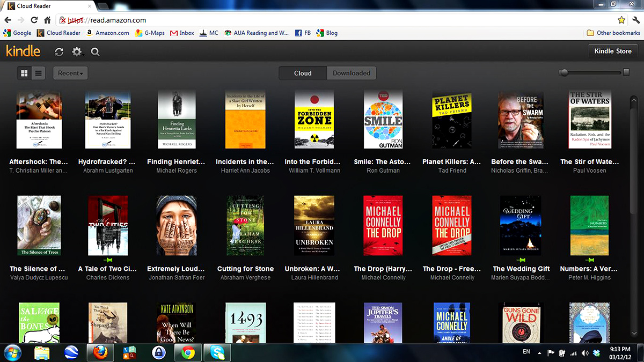Click title 'Incidents in the...'

click(x=245, y=161)
